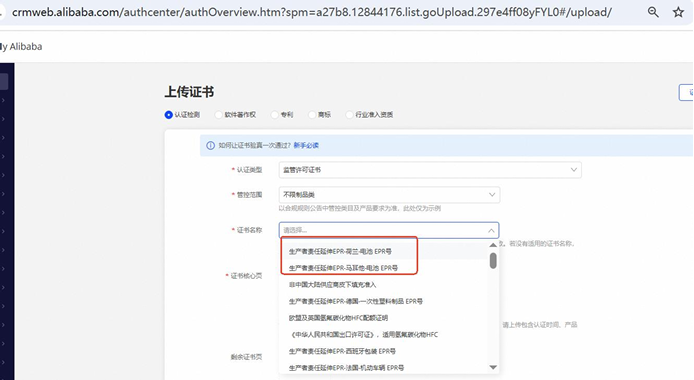Open the 管控范围 dropdown showing 不限制品类

(389, 195)
